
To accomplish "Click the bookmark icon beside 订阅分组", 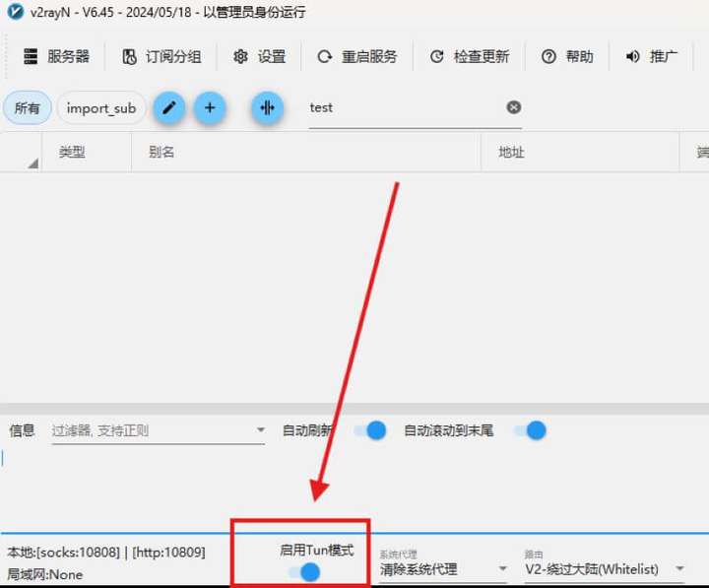I will click(129, 56).
